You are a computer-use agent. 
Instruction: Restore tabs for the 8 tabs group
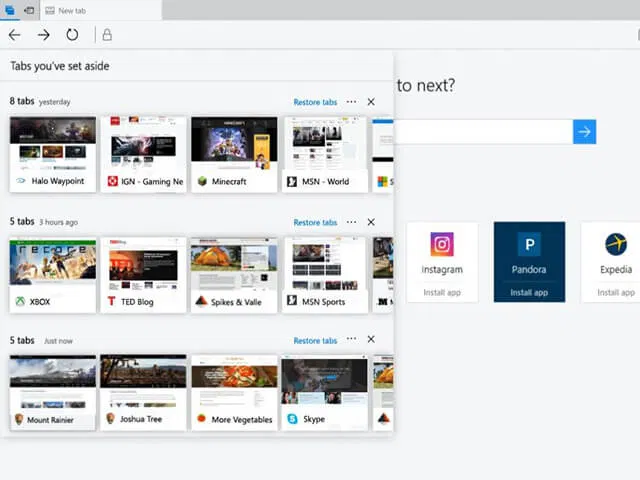coord(315,102)
